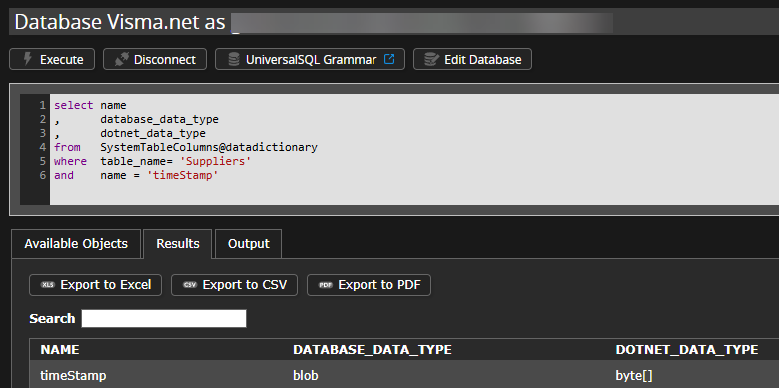Click the Search label
Screen dimensions: 779x388
tap(52, 318)
